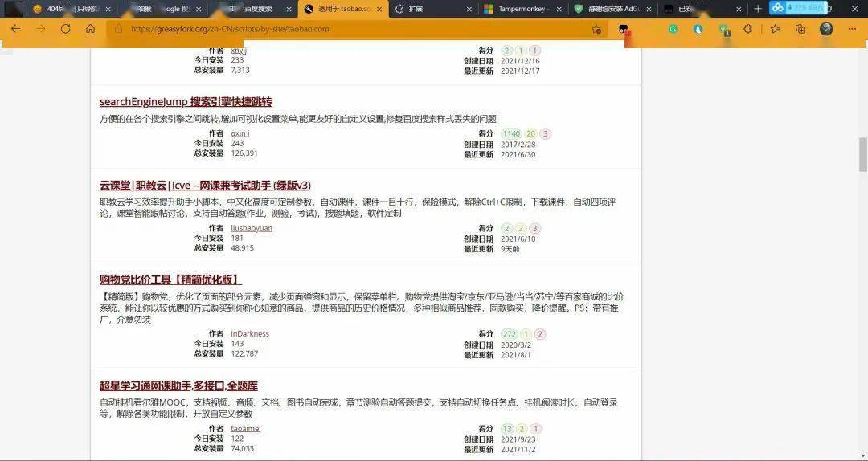Viewport: 868px width, 461px height.
Task: Switch to the 扩展 tab
Action: pos(433,9)
